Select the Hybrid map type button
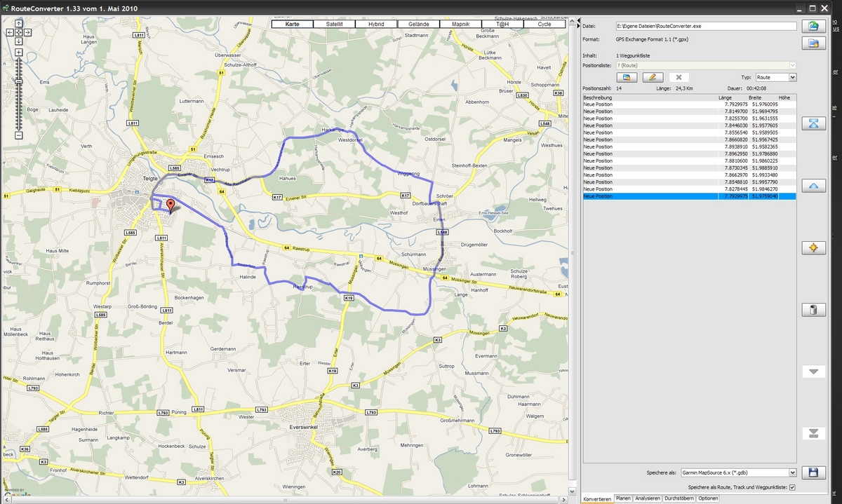842x504 pixels. point(376,24)
